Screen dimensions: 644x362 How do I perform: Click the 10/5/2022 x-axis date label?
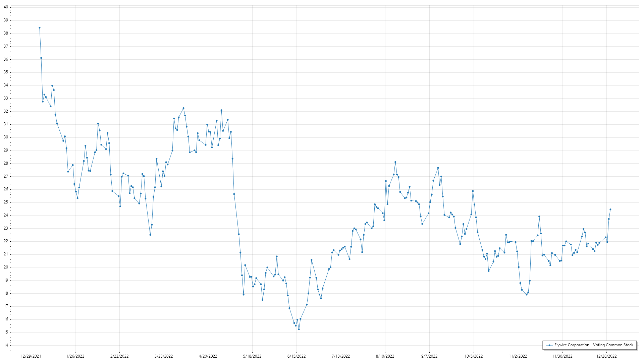474,356
